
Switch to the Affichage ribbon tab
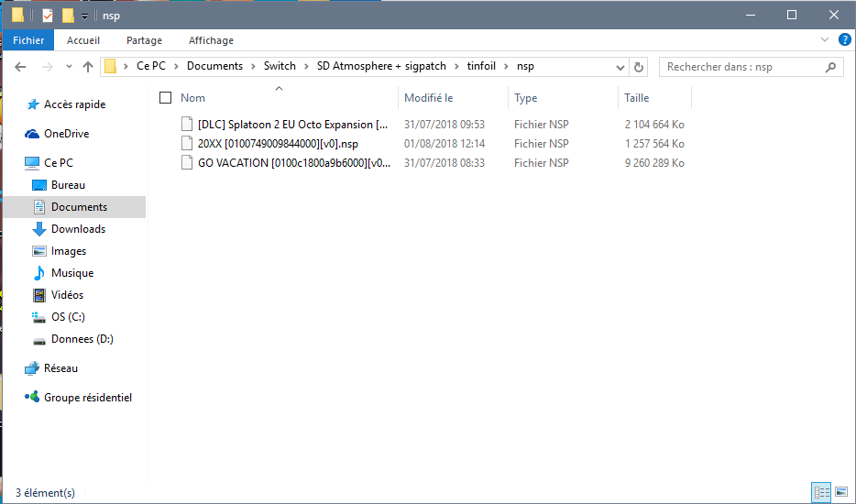click(211, 40)
